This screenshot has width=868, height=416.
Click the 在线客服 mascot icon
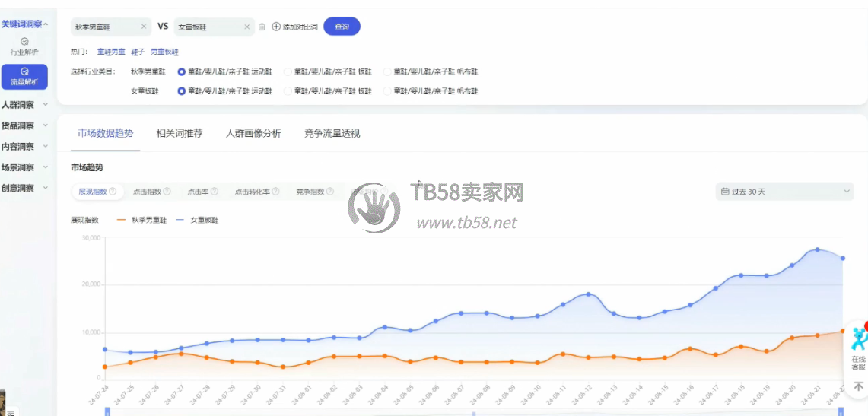point(858,339)
